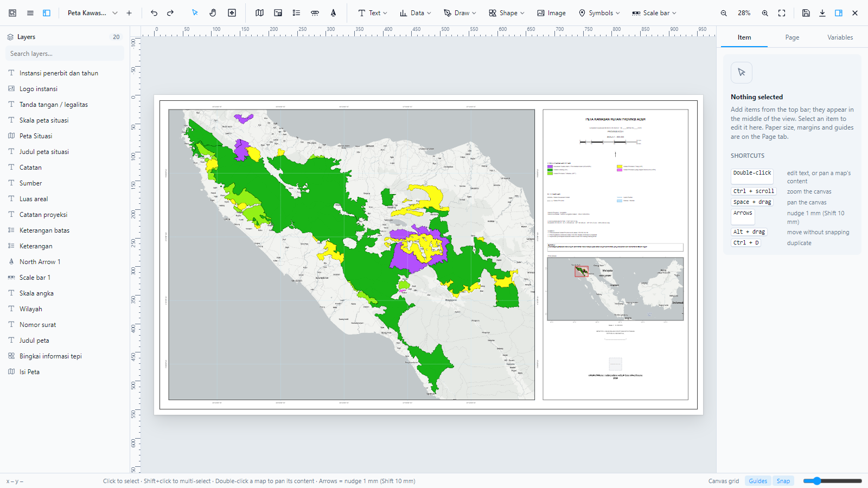This screenshot has height=488, width=868.
Task: Add a legend item from toolbar
Action: tap(296, 13)
